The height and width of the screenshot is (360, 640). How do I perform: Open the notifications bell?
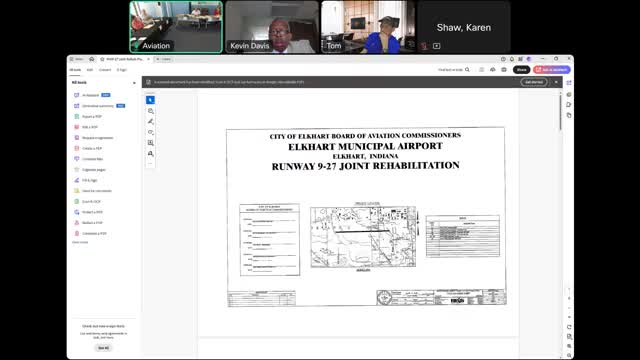(x=511, y=59)
